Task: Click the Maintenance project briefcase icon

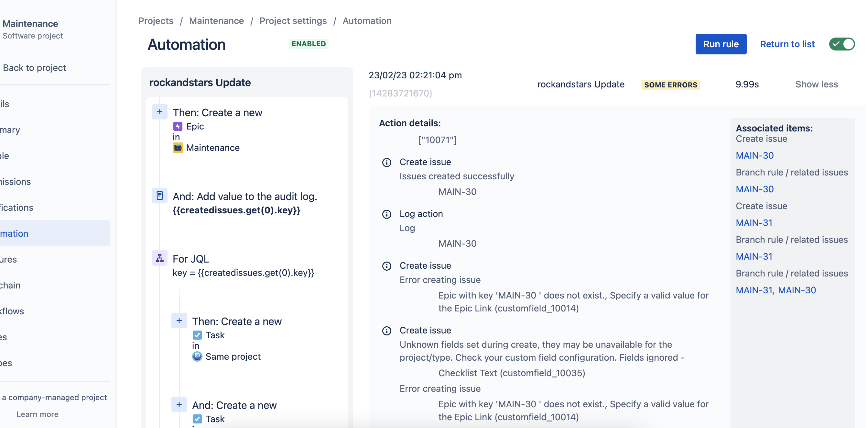Action: (178, 147)
